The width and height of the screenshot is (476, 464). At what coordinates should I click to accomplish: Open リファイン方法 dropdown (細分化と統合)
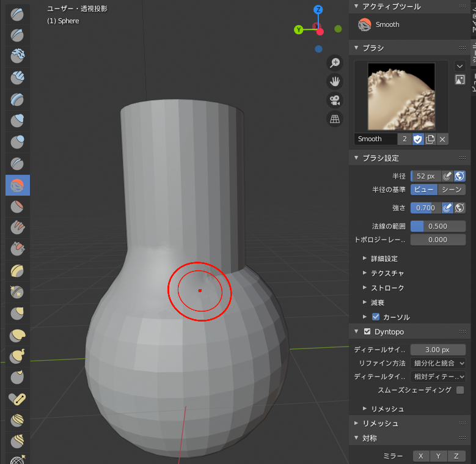tap(438, 363)
